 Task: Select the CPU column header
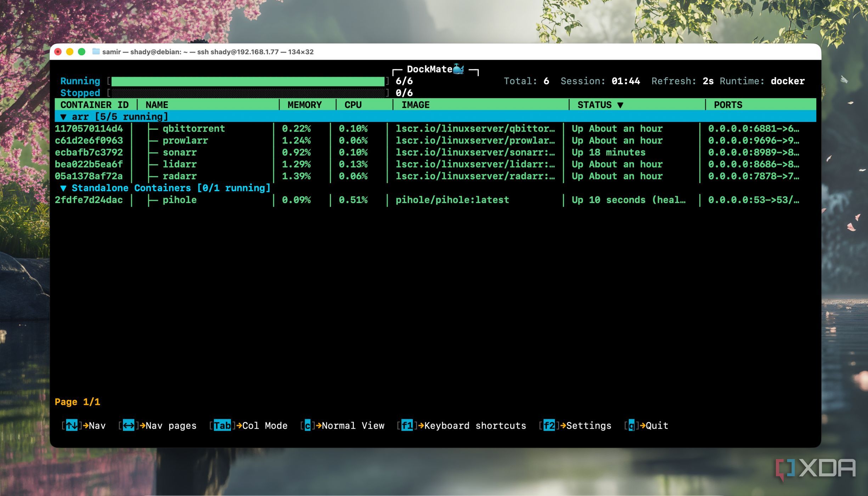[353, 105]
